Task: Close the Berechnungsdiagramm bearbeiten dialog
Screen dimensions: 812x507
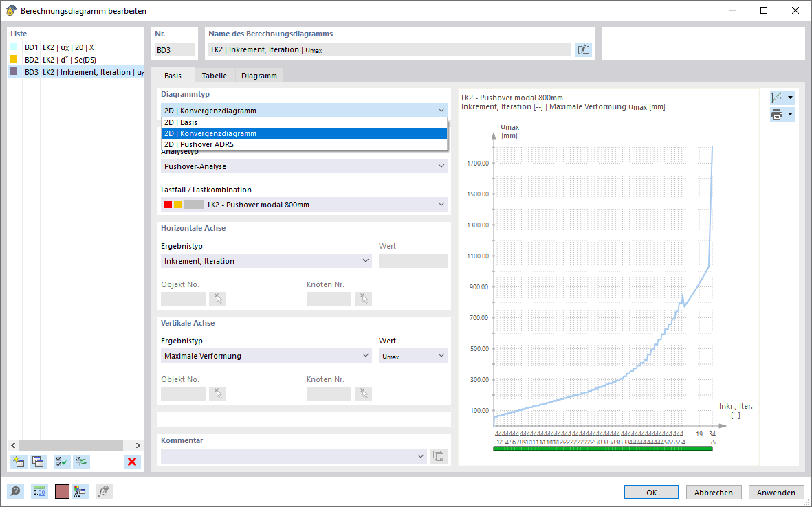Action: (795, 10)
